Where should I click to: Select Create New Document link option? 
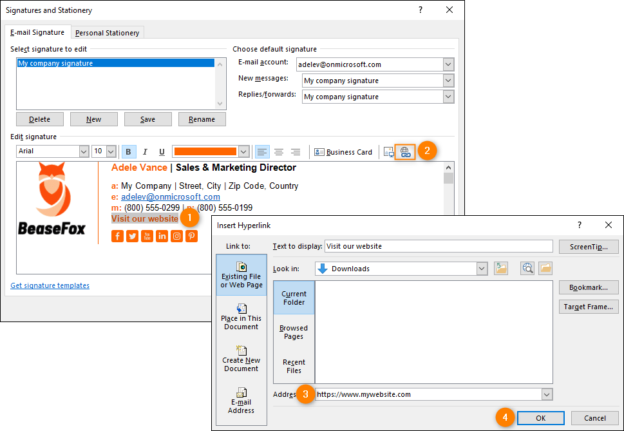(x=240, y=363)
